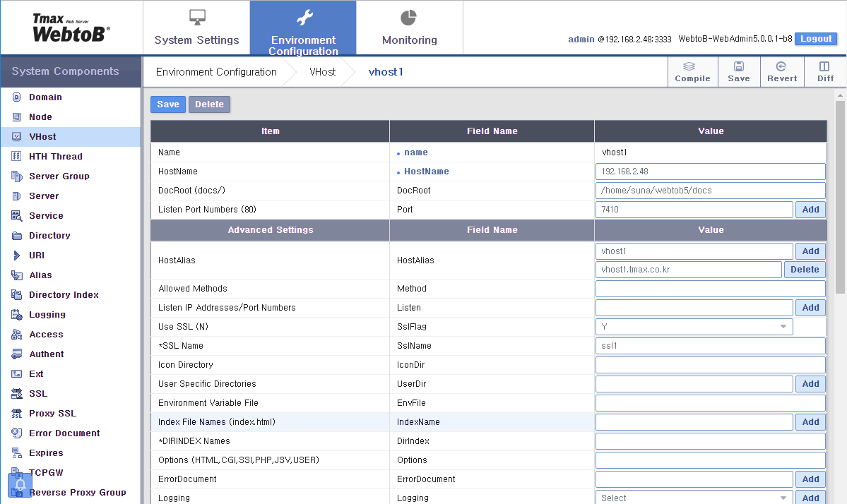Save configuration using the top toolbar Save icon

click(x=738, y=71)
